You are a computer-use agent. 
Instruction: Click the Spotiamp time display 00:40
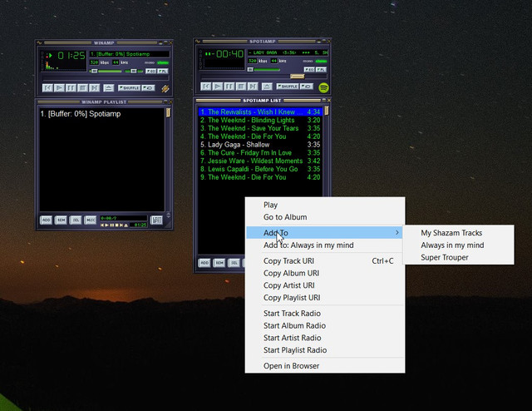coord(229,54)
